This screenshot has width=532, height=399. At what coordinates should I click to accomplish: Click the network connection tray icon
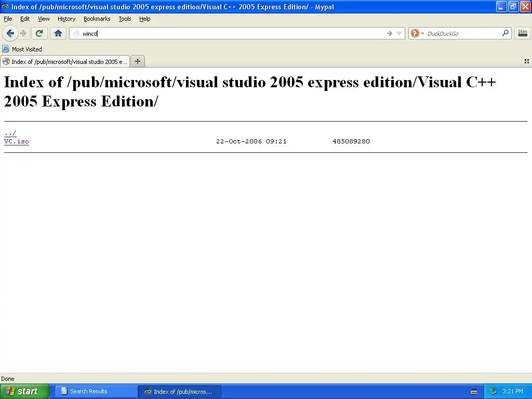tap(493, 392)
